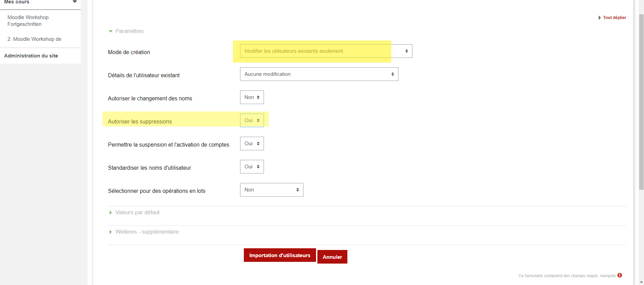Click the required field exclamation icon
644x285 pixels.
(x=619, y=275)
